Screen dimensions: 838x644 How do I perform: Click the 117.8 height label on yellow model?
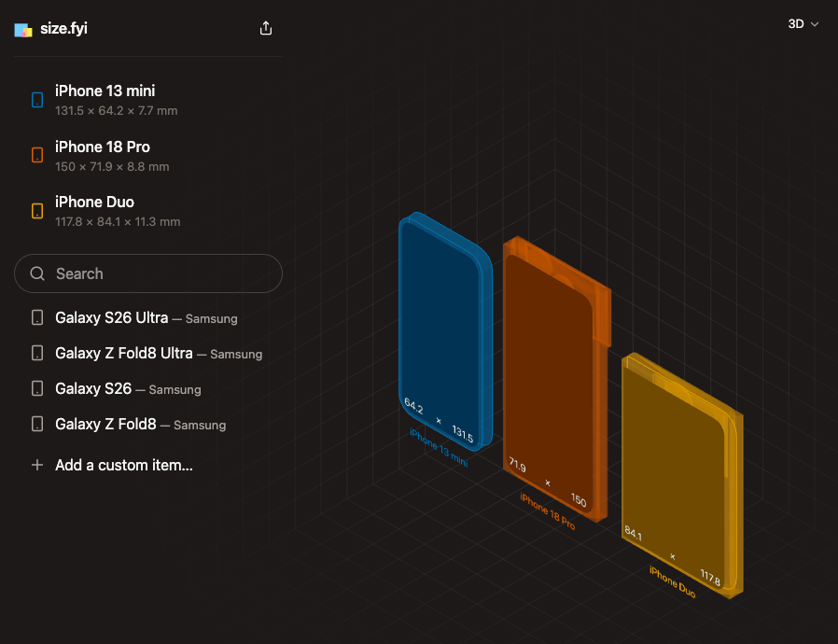pyautogui.click(x=710, y=577)
